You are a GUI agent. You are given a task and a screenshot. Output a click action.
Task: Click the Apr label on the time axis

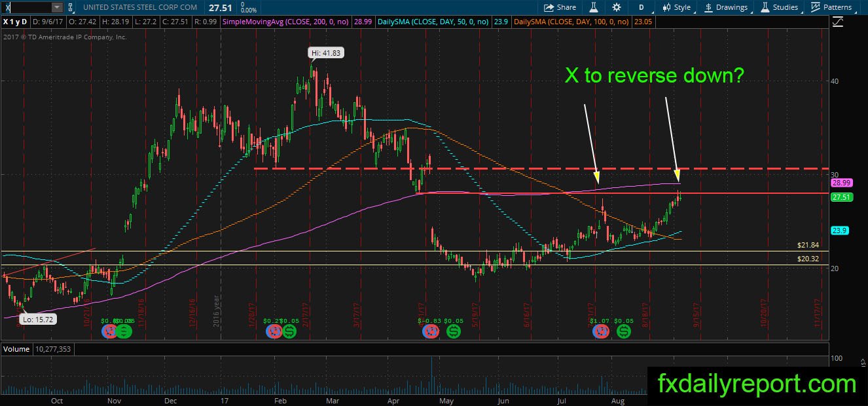pos(393,399)
